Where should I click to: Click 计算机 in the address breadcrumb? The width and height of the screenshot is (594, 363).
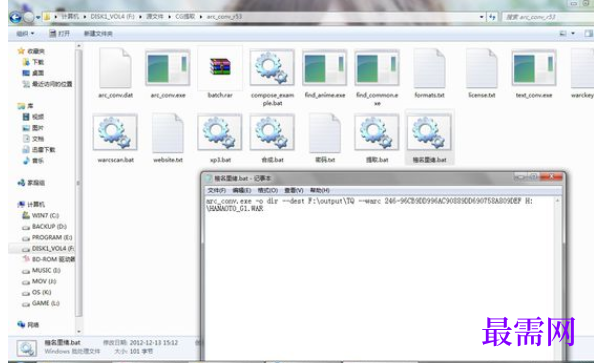tap(70, 17)
